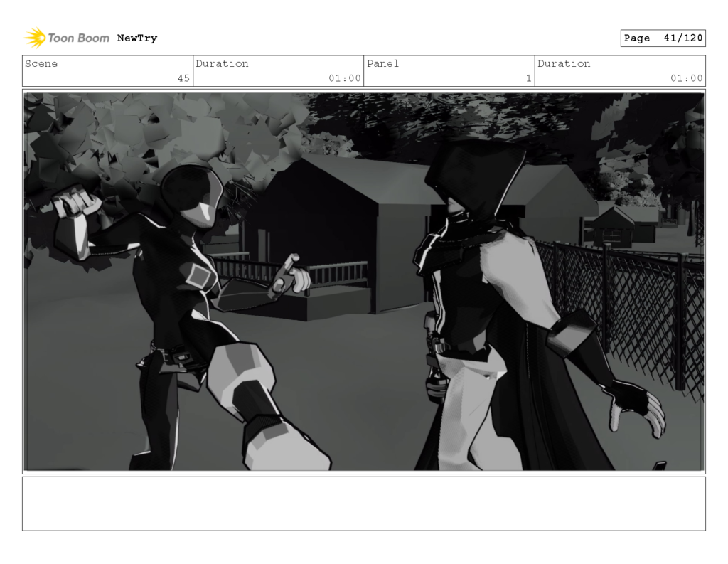The width and height of the screenshot is (728, 564).
Task: Select the Page 41/120 indicator
Action: [663, 38]
